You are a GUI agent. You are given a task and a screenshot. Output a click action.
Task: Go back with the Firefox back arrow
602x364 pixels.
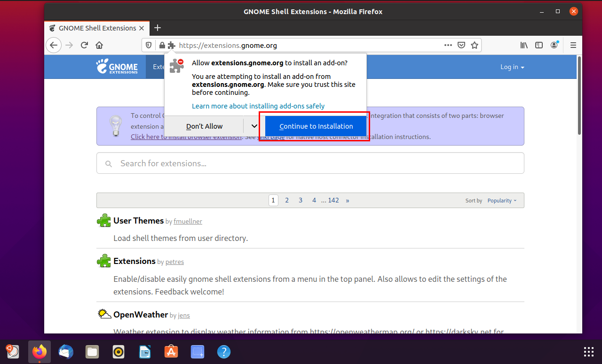tap(54, 45)
